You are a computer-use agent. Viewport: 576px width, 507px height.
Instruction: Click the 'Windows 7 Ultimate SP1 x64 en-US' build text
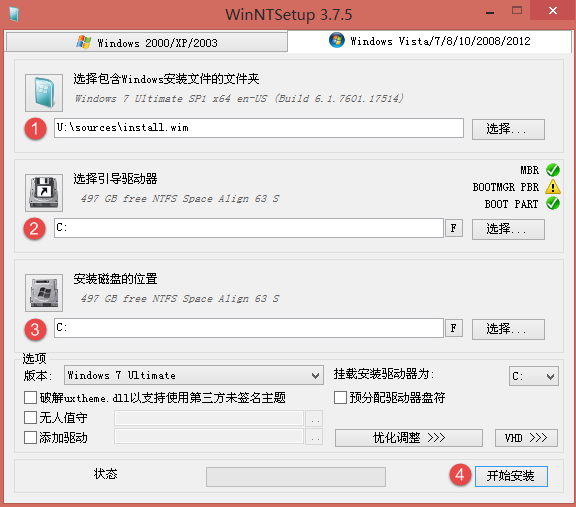point(239,98)
